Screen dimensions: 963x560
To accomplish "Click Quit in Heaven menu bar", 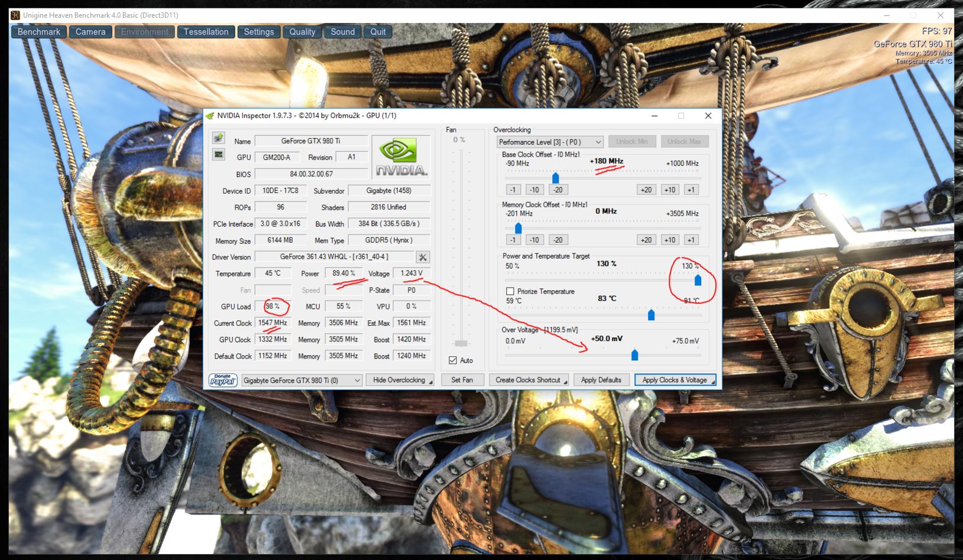I will coord(378,32).
